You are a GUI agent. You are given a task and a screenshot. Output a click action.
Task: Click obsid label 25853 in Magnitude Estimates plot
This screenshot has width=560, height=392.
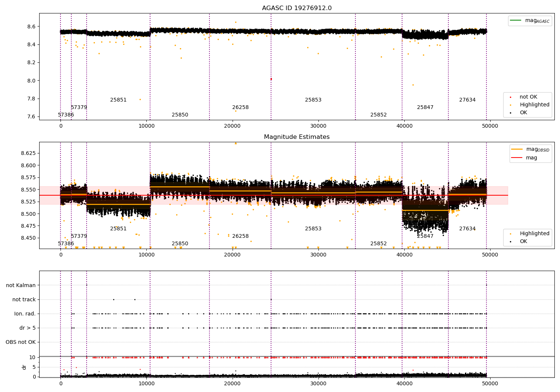[x=313, y=229]
